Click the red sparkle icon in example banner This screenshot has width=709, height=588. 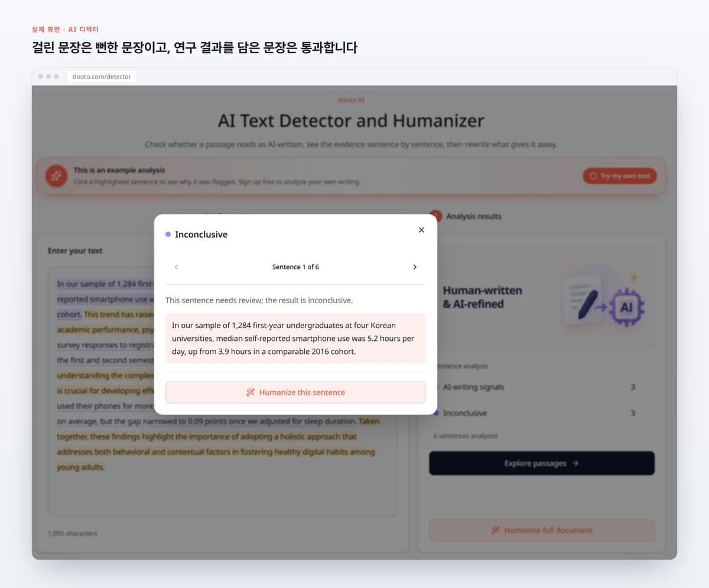coord(56,176)
